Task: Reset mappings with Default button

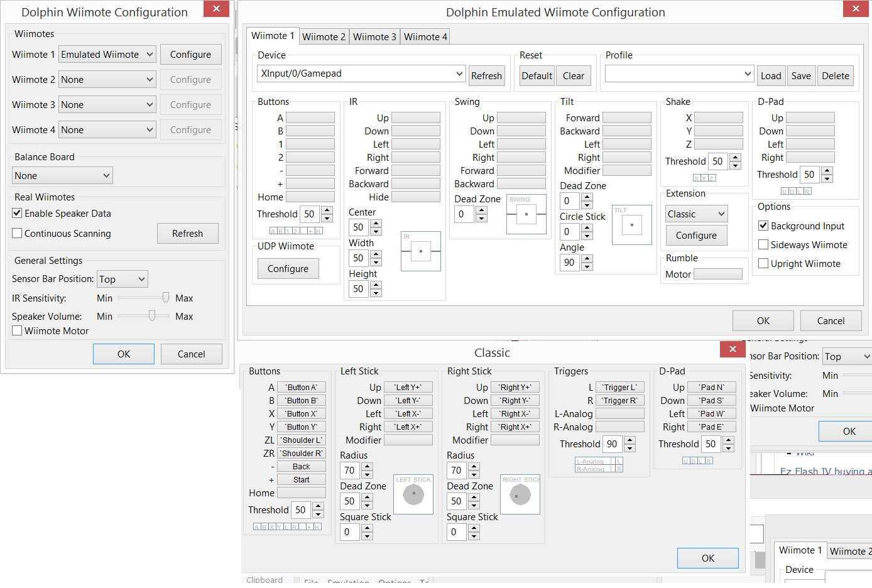Action: (x=537, y=75)
